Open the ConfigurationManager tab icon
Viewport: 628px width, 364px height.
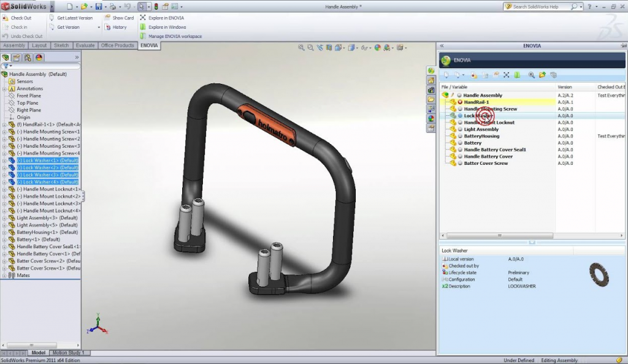(28, 57)
